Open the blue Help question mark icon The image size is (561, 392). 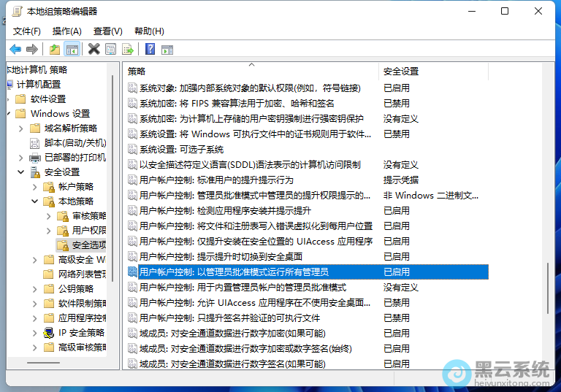(x=150, y=49)
